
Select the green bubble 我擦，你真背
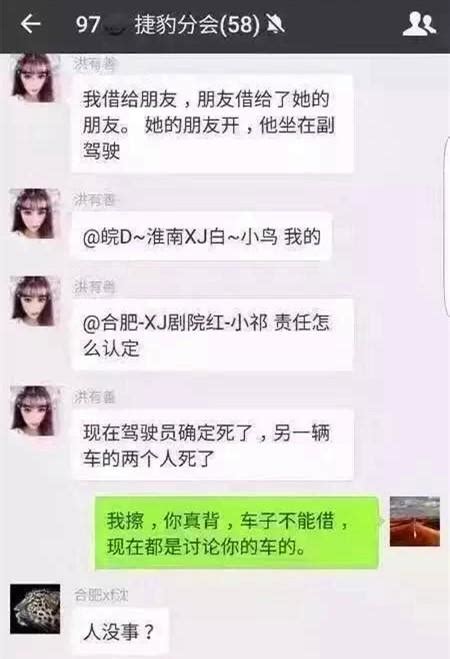[237, 533]
